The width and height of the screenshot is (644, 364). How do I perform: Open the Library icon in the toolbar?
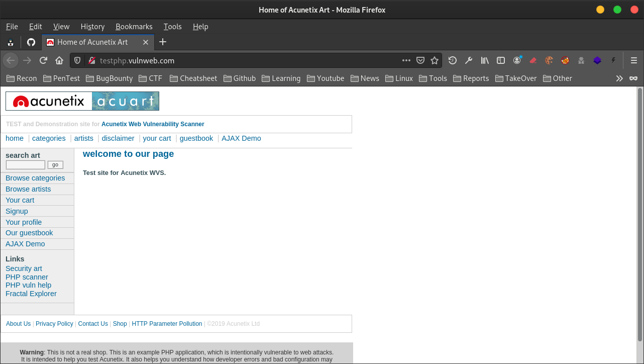(485, 60)
